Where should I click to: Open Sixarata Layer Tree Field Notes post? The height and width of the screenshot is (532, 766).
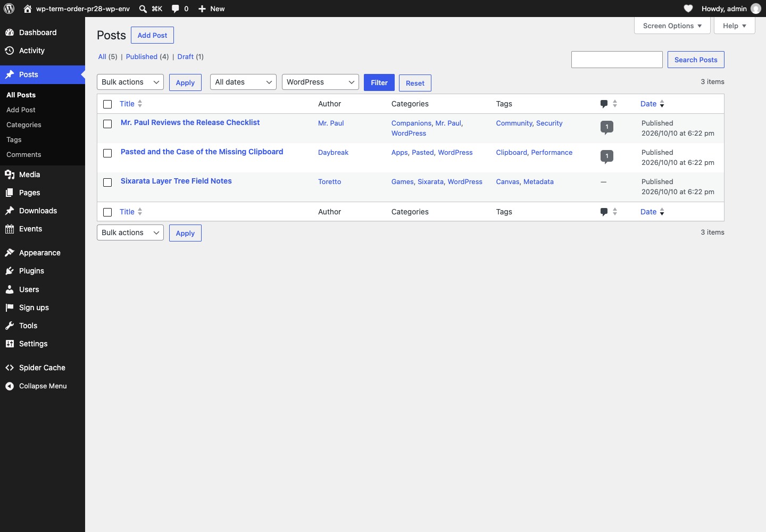[176, 181]
